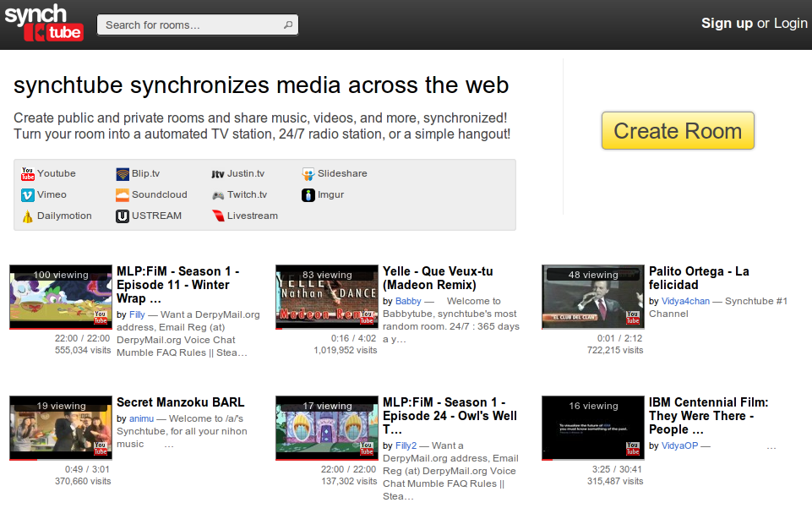Click the Twitch.tv gamepad icon
This screenshot has width=812, height=508.
[x=218, y=195]
